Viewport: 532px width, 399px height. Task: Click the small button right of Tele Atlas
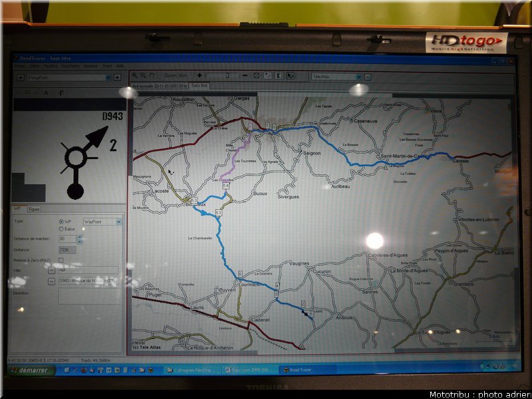coord(368,77)
